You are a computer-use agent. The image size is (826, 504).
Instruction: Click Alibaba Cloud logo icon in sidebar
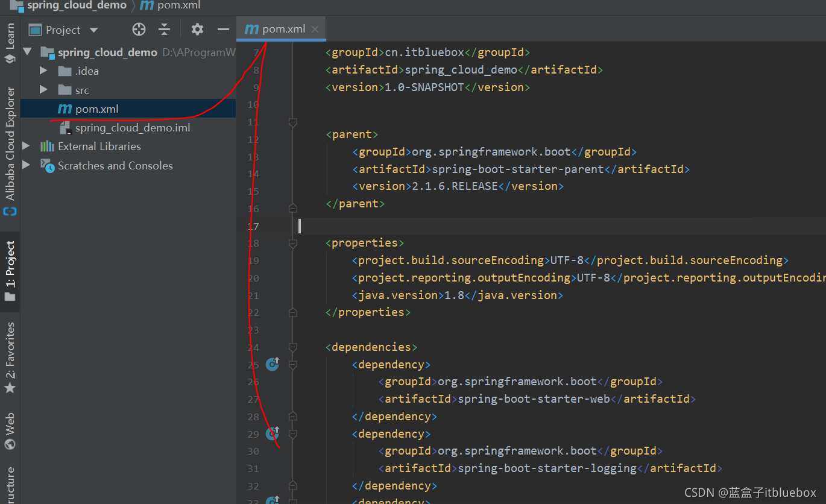point(10,212)
